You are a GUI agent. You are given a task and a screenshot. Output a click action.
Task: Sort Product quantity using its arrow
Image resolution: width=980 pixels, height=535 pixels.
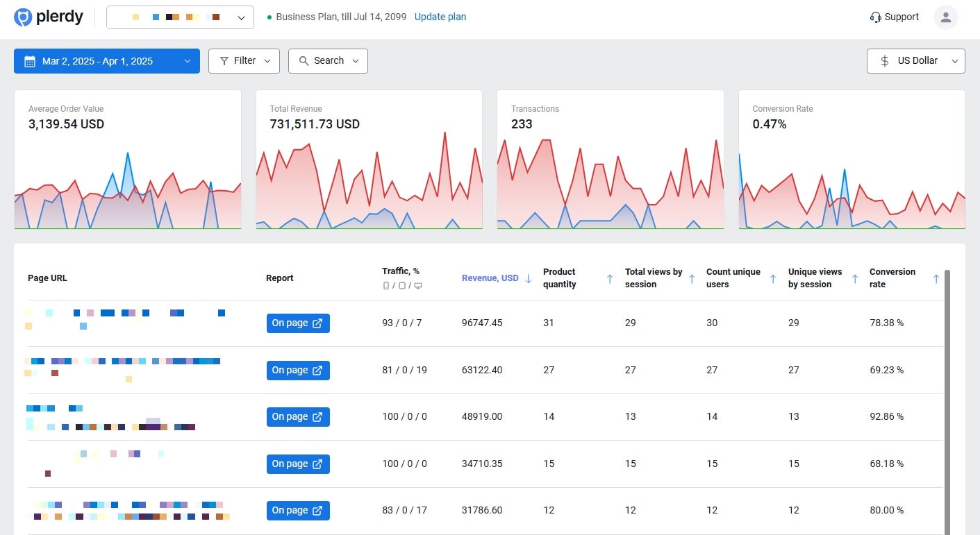click(x=610, y=278)
